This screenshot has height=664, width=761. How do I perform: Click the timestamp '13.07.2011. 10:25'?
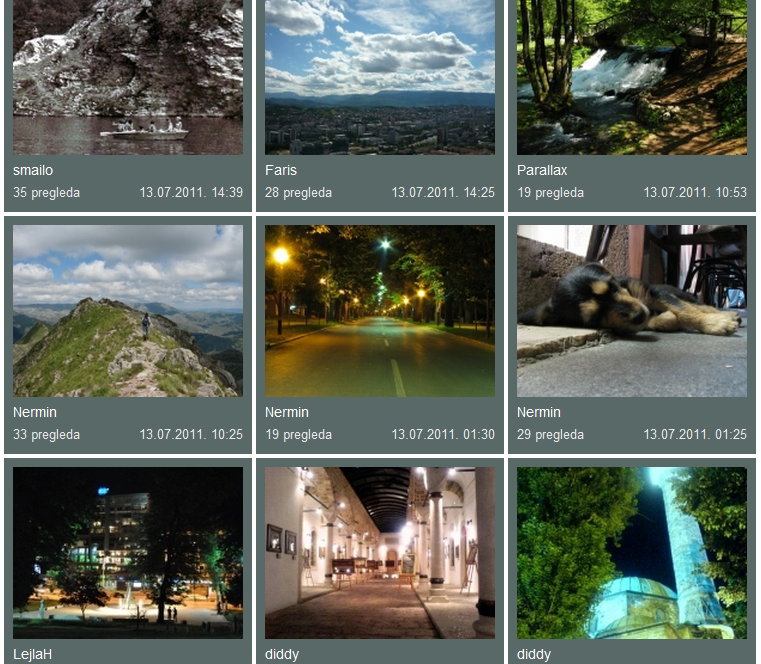191,434
